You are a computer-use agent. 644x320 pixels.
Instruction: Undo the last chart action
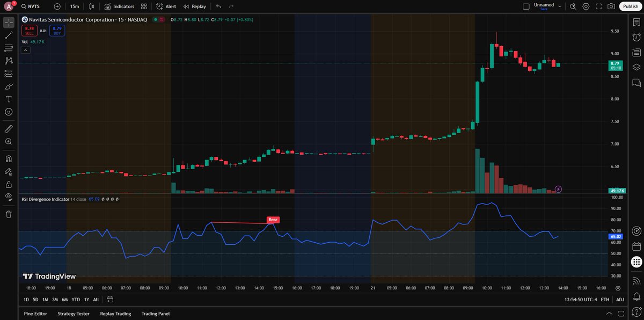tap(218, 6)
